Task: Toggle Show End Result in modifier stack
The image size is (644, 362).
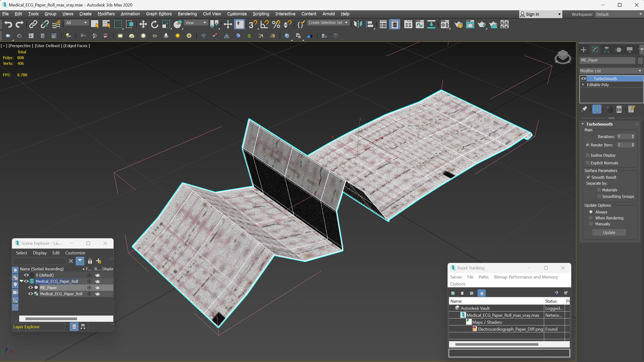Action: coord(597,109)
